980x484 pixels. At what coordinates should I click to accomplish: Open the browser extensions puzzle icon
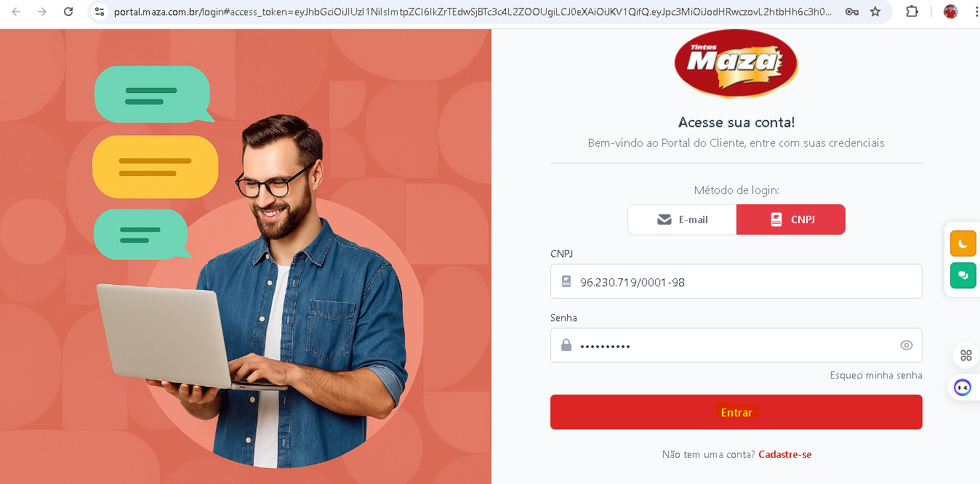(912, 12)
